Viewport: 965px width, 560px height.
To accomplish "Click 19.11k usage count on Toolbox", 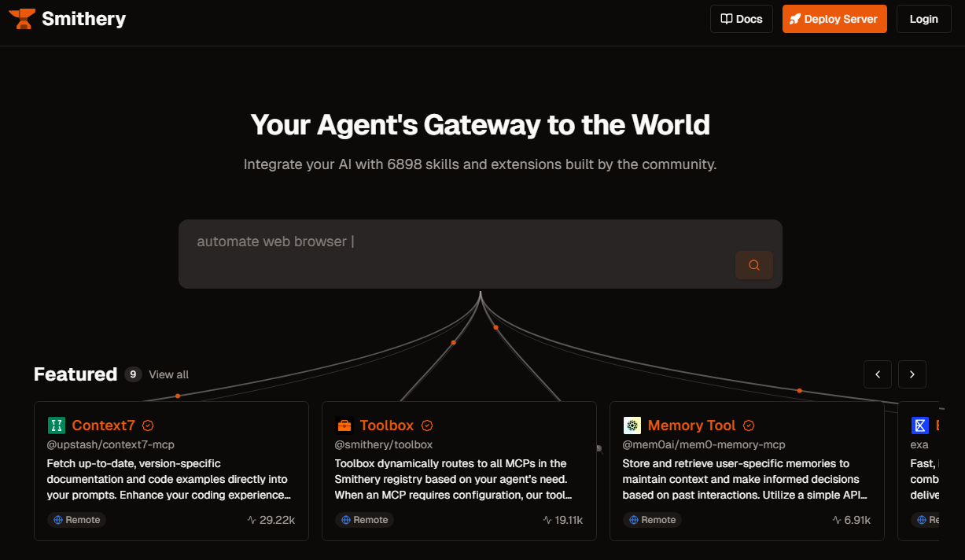I will pos(563,520).
